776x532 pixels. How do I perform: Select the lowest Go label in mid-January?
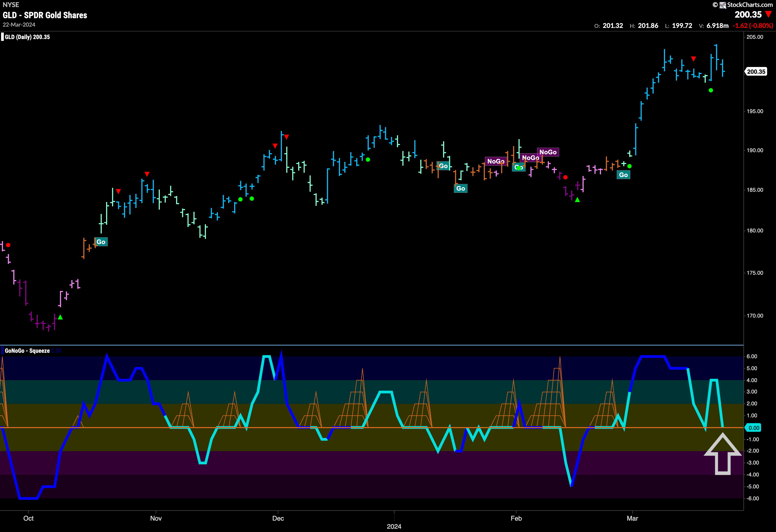point(460,188)
